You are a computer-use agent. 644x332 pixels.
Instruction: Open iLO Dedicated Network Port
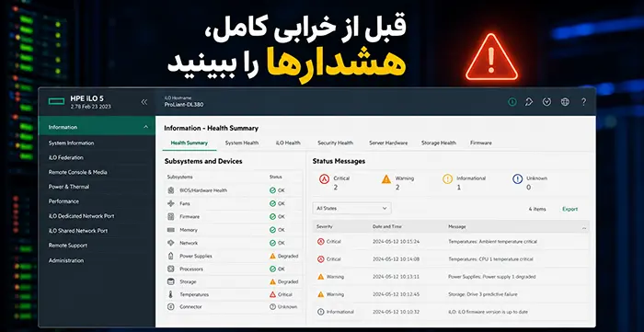(x=81, y=216)
